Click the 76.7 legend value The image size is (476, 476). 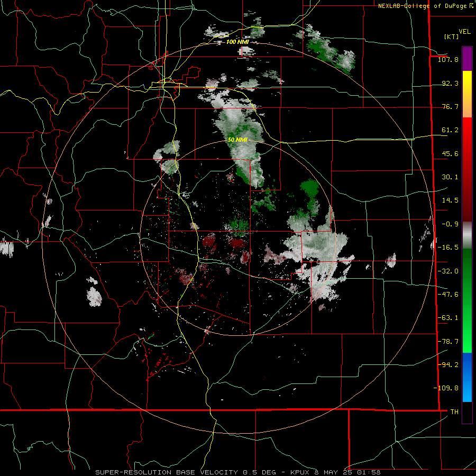tap(450, 106)
